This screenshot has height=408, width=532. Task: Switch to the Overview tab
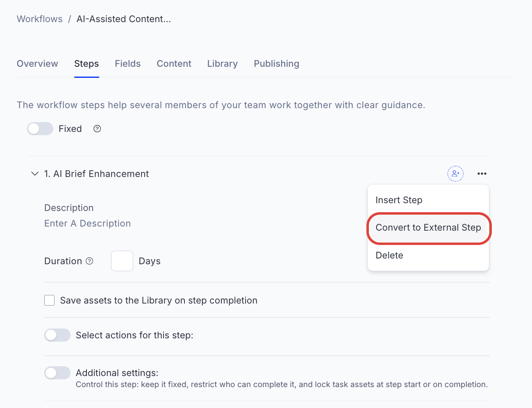pos(37,63)
